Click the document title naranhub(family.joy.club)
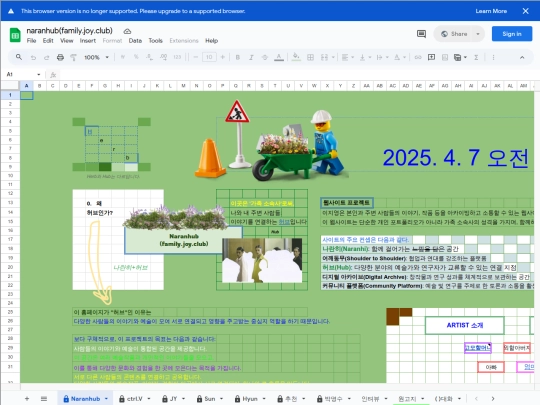 click(70, 31)
